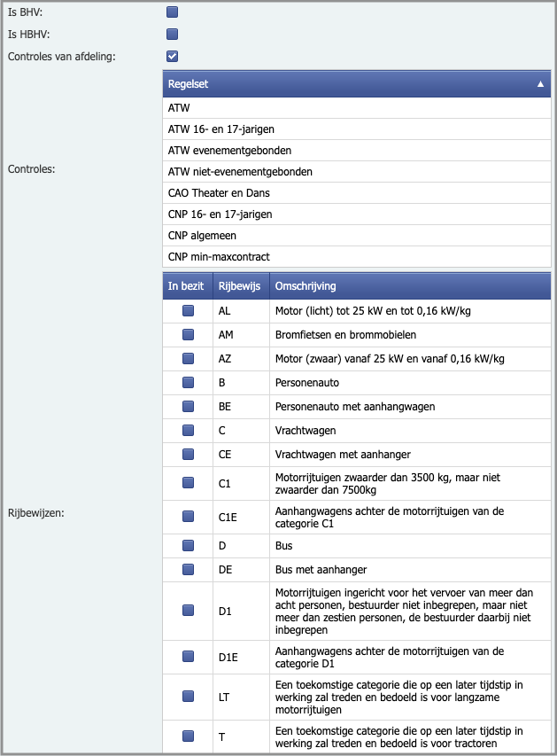This screenshot has height=756, width=557.
Task: Check the AL license checkbox
Action: (188, 311)
